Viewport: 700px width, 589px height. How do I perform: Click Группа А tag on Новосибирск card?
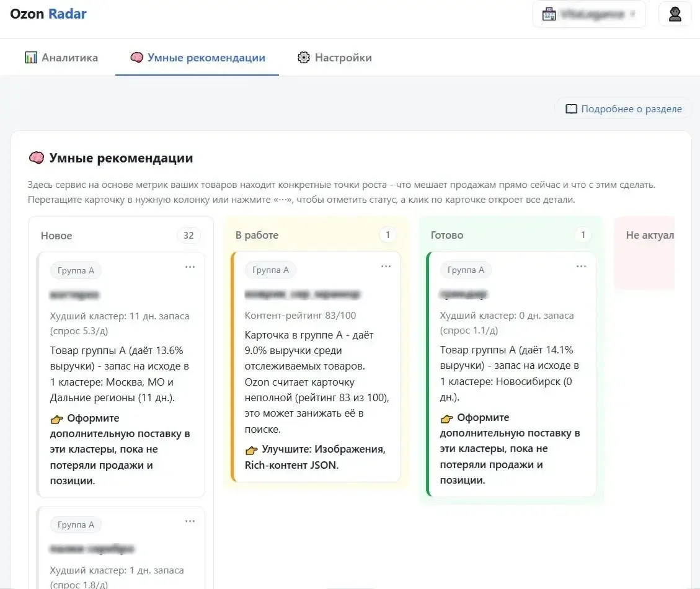pyautogui.click(x=465, y=270)
